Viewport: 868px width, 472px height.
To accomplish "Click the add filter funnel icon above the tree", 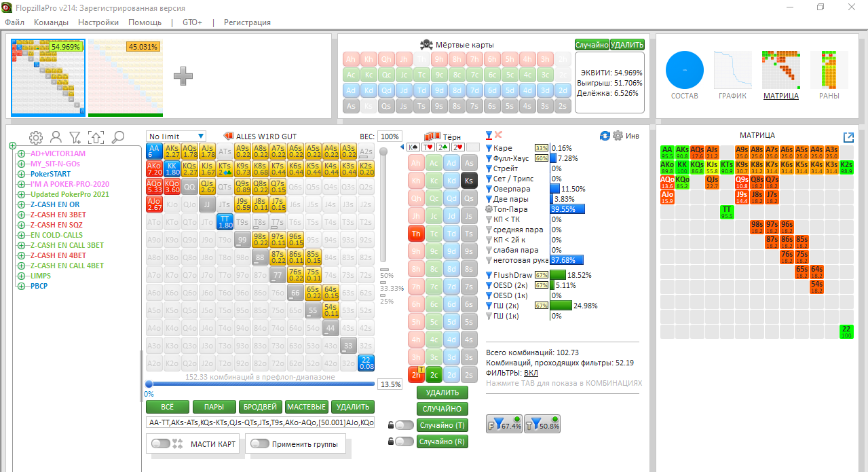I will pyautogui.click(x=75, y=137).
